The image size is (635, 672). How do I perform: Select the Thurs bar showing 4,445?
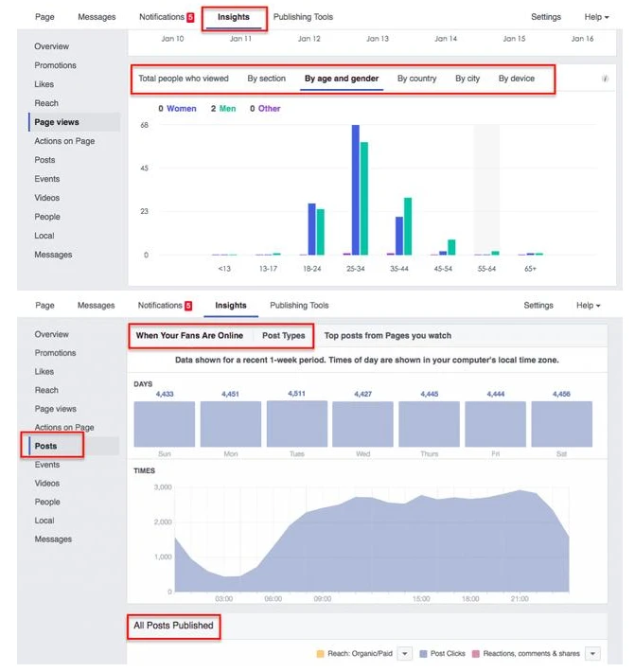coord(430,424)
